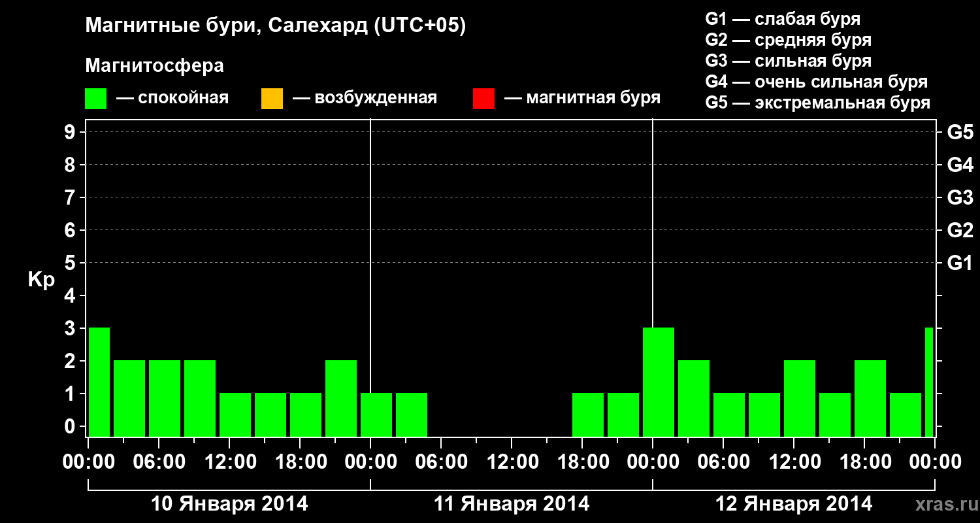Click the '0' value on Kp axis
The width and height of the screenshot is (980, 523).
[x=71, y=426]
